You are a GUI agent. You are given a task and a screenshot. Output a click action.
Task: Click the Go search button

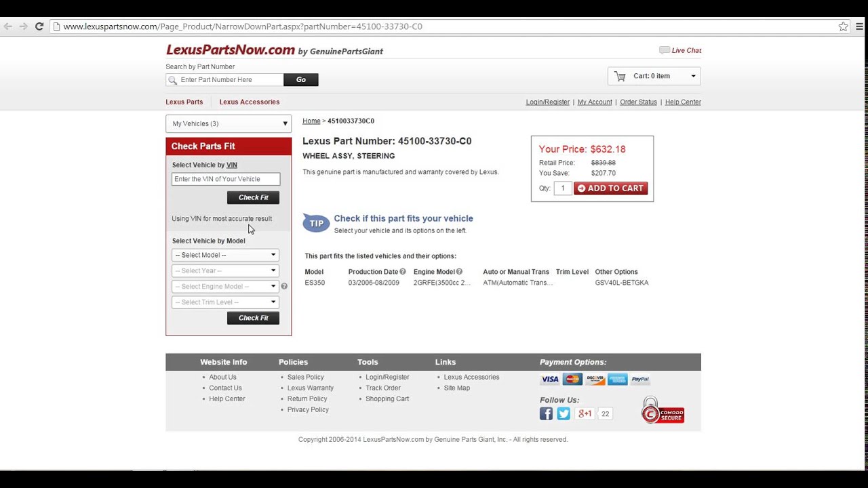tap(301, 80)
